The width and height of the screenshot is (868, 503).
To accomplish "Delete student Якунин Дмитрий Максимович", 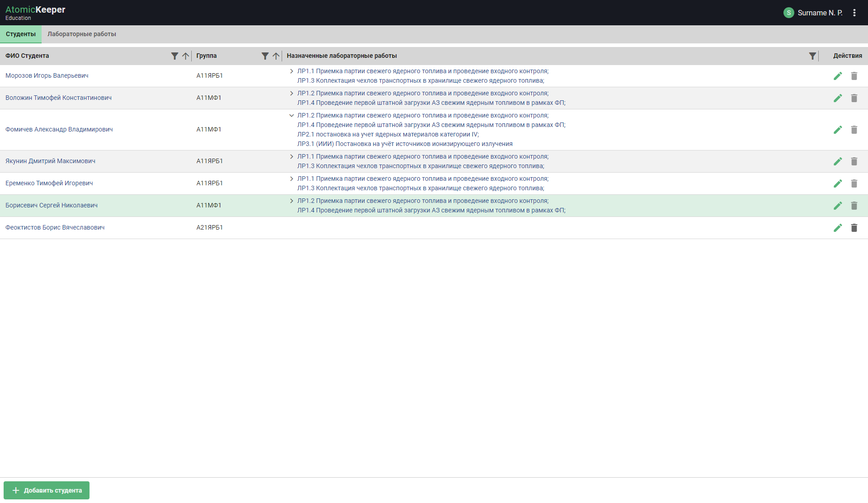I will tap(854, 161).
